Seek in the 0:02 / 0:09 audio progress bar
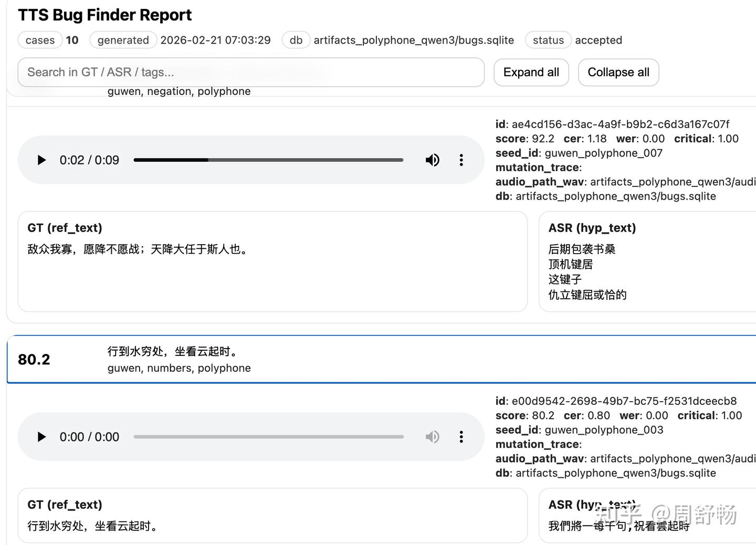 click(x=268, y=160)
